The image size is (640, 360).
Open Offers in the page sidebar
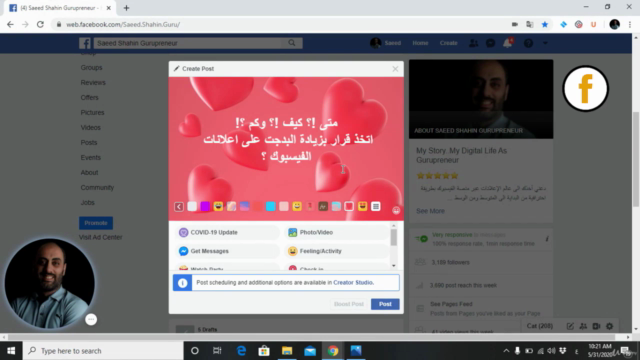point(89,98)
